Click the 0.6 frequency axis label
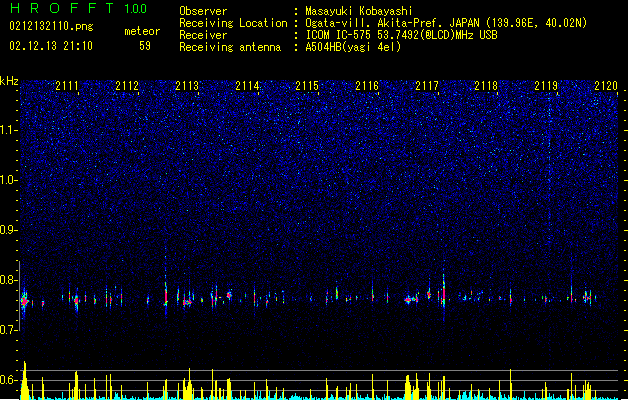The height and width of the screenshot is (400, 629). click(x=9, y=380)
